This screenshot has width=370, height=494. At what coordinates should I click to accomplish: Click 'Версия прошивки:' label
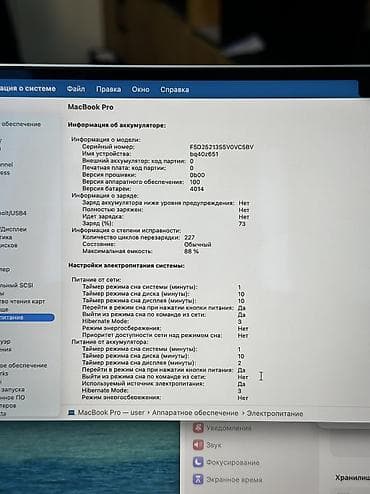(x=109, y=175)
